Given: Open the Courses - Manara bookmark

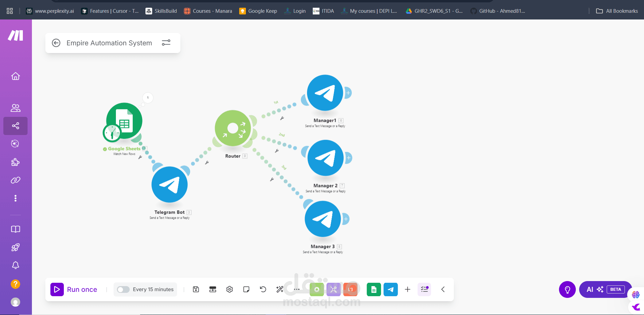Looking at the screenshot, I should 208,11.
